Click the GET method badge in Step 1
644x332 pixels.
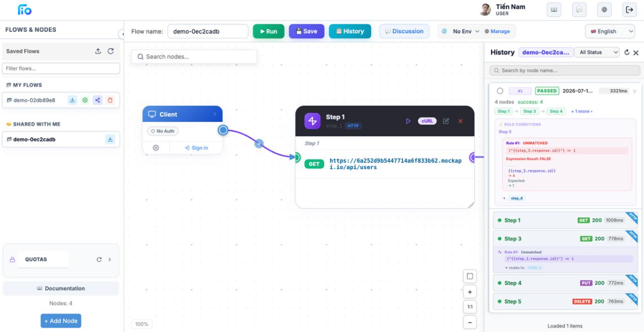pyautogui.click(x=314, y=164)
